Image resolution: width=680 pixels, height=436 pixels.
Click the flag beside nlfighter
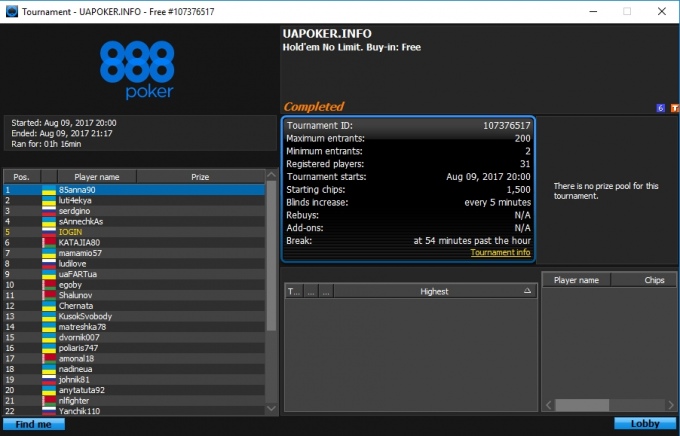[49, 400]
